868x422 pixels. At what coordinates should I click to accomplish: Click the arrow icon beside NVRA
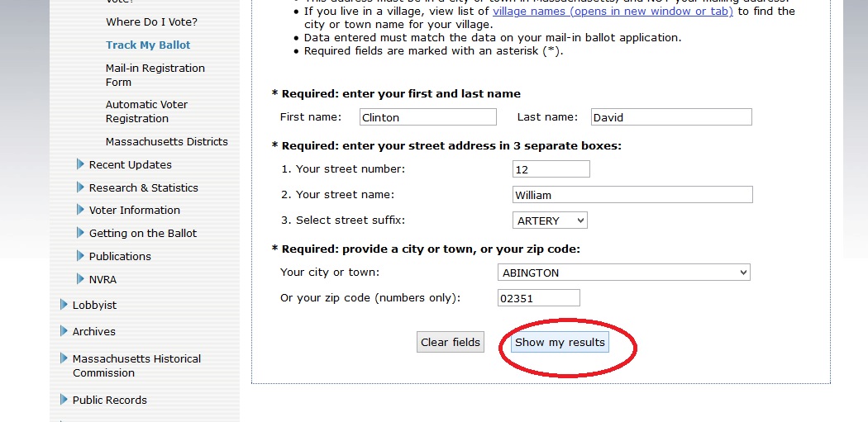(x=80, y=279)
